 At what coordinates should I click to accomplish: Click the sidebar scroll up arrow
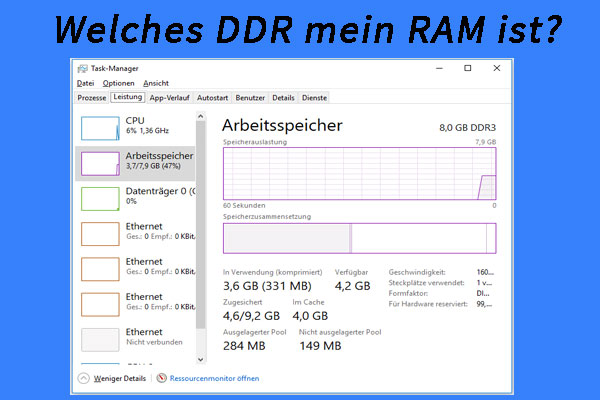pyautogui.click(x=201, y=116)
